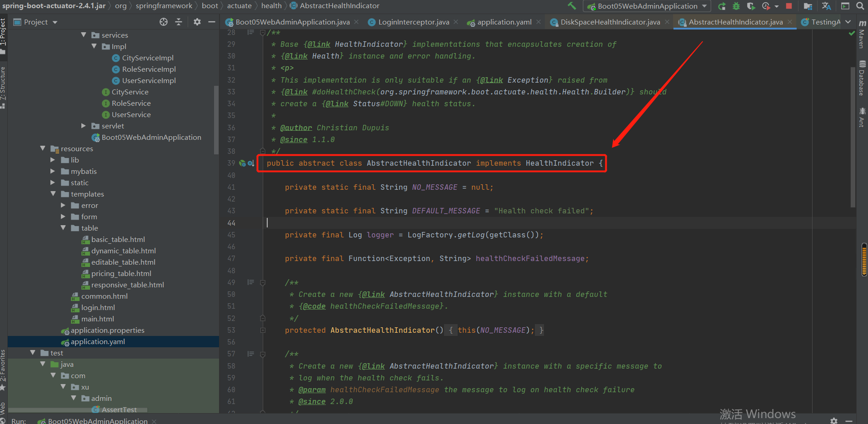
Task: Click the red Stop button
Action: tap(789, 6)
